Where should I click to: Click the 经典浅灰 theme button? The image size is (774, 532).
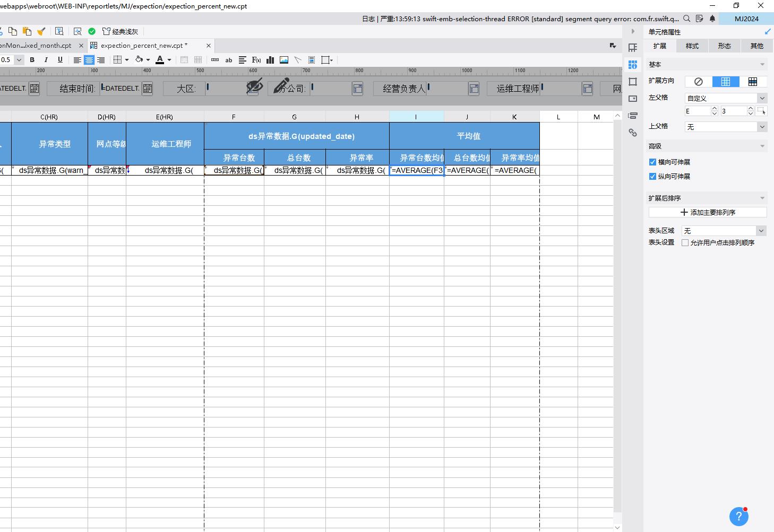pos(121,32)
